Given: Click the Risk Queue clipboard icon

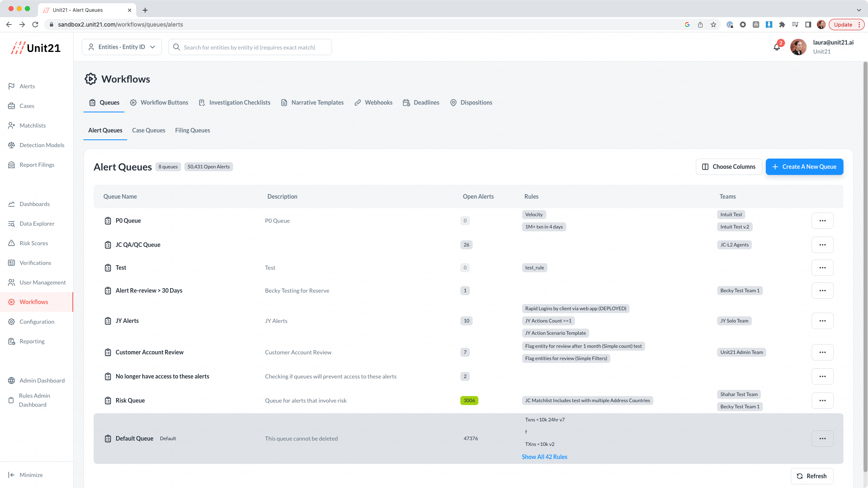Looking at the screenshot, I should pos(108,401).
